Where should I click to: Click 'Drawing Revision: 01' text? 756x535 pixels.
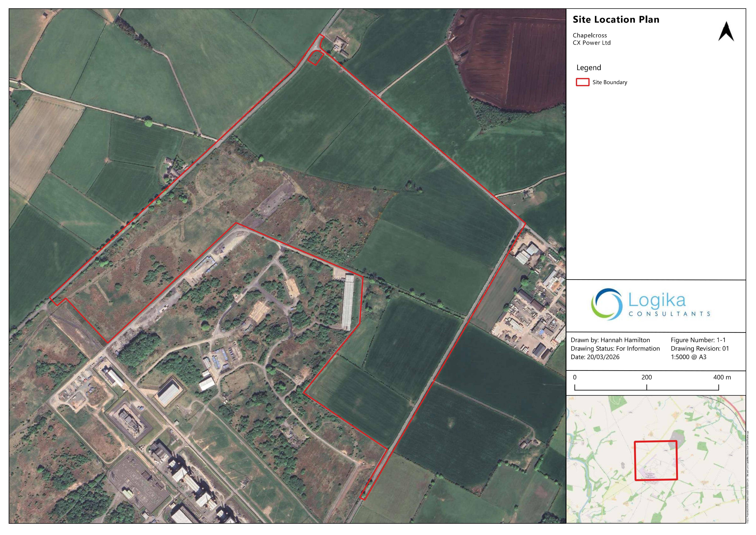[700, 348]
